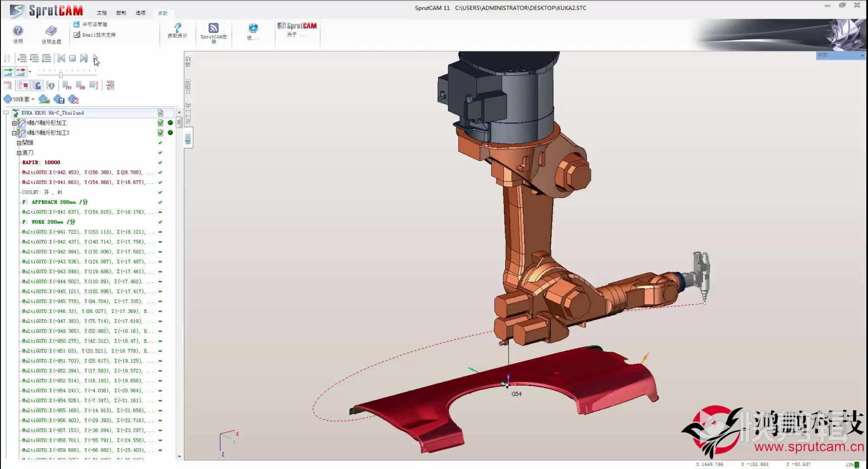Click the stop-on-globe condition icon

(50, 86)
